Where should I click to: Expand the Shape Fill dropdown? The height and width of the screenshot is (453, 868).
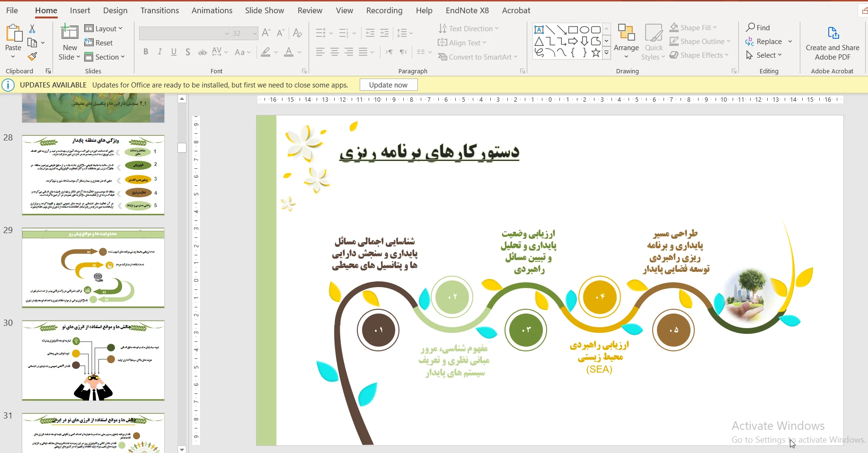tap(715, 28)
